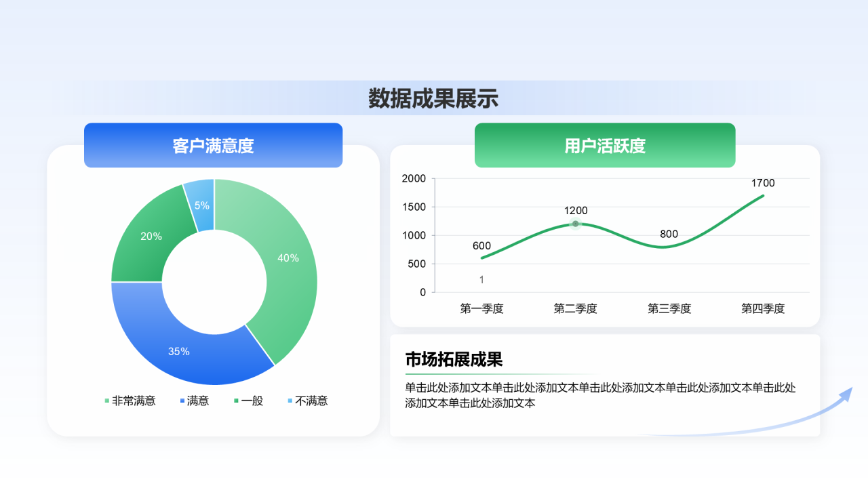Select the 20% dark green donut segment
This screenshot has width=868, height=488.
pyautogui.click(x=151, y=237)
